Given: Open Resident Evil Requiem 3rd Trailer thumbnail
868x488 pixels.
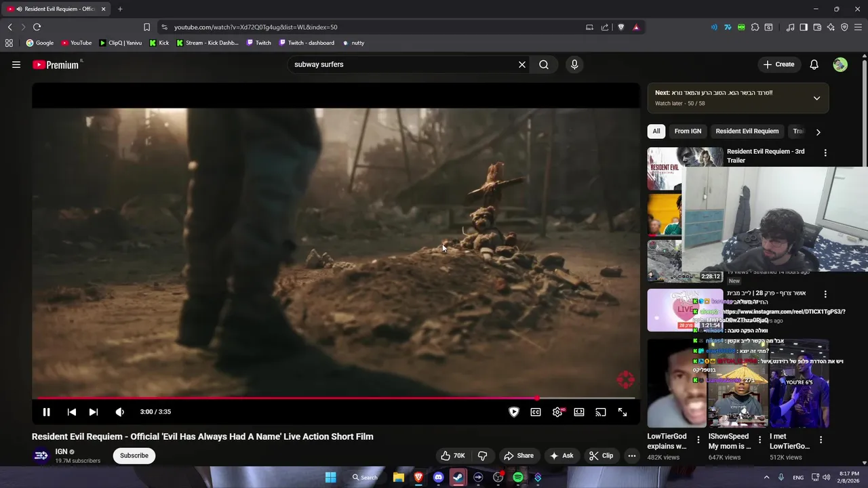Looking at the screenshot, I should tap(685, 169).
